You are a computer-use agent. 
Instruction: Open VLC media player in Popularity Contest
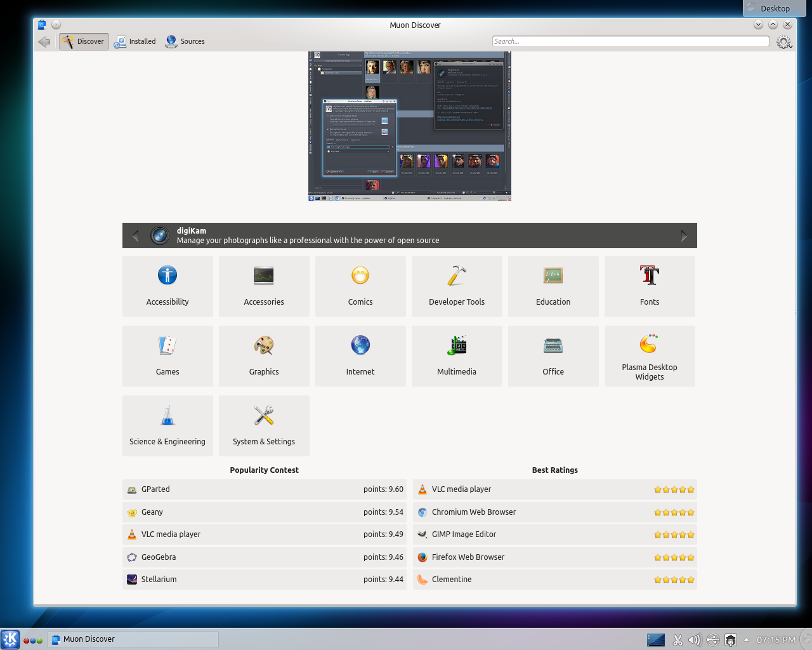click(x=265, y=534)
